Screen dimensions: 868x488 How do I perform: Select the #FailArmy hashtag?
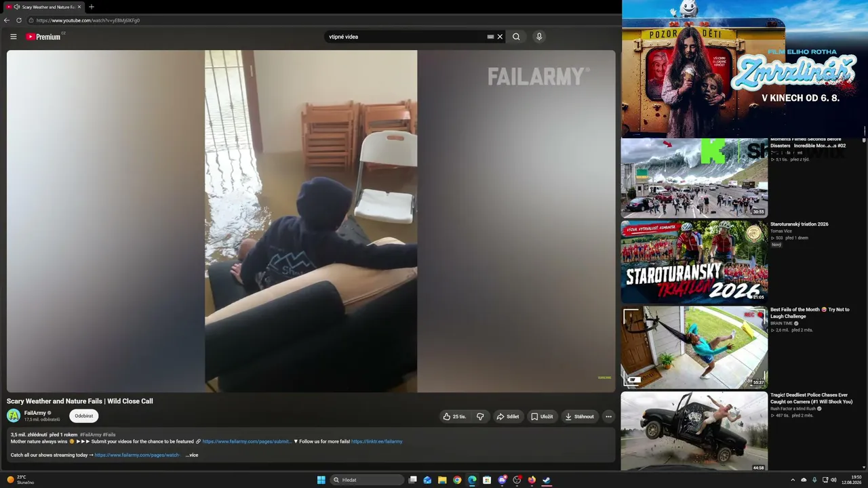click(x=90, y=434)
